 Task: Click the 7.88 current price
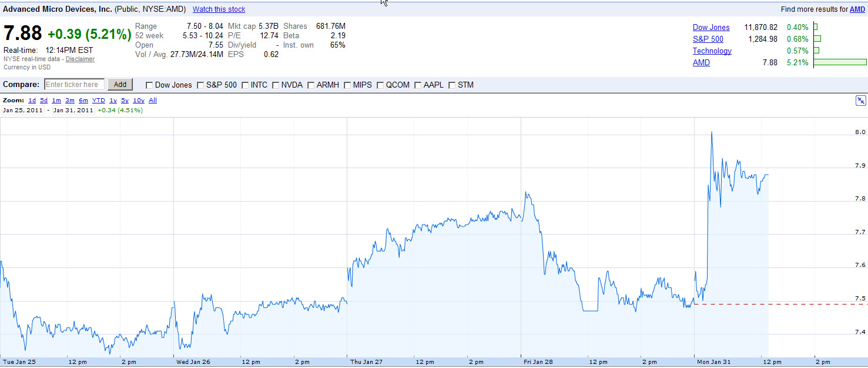[23, 34]
